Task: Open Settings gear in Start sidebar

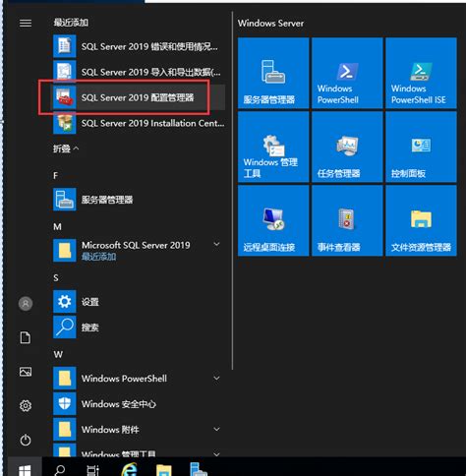Action: coord(26,406)
